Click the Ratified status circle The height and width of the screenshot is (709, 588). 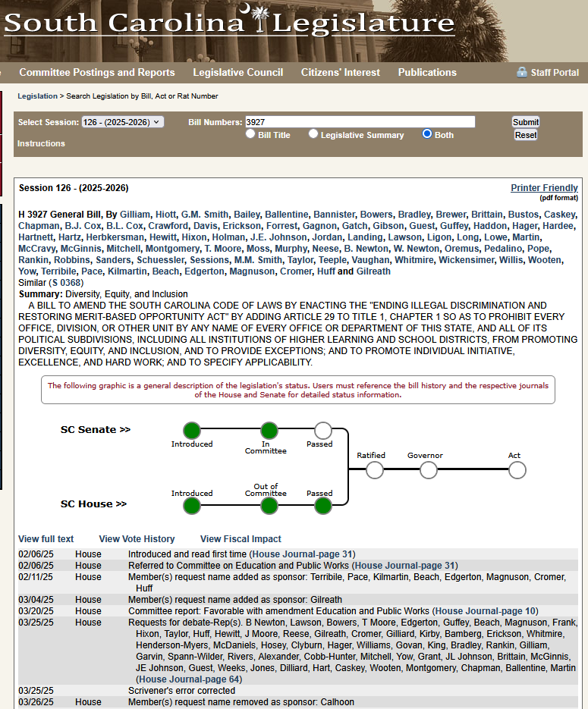point(375,470)
